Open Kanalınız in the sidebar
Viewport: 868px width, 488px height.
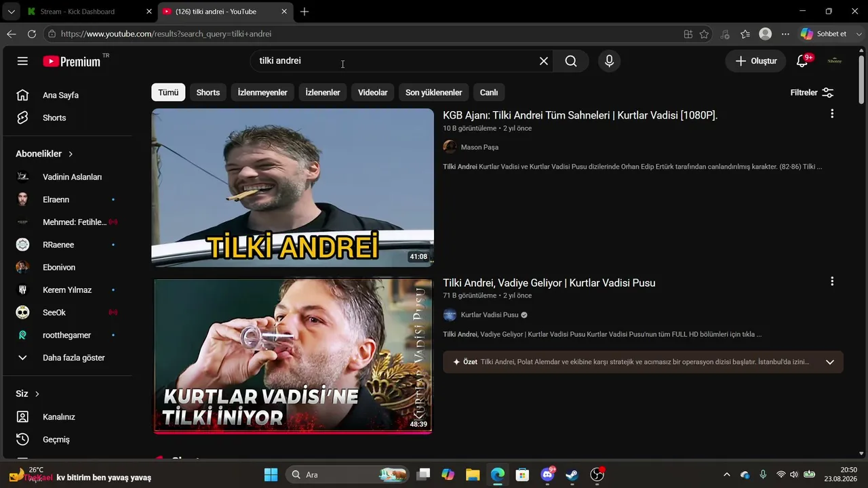tap(68, 417)
